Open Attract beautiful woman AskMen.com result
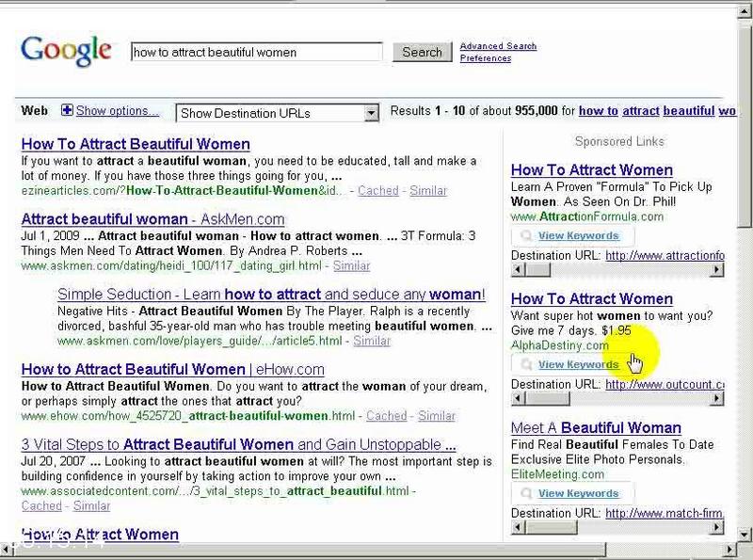Viewport: 753px width, 560px height. (x=152, y=219)
